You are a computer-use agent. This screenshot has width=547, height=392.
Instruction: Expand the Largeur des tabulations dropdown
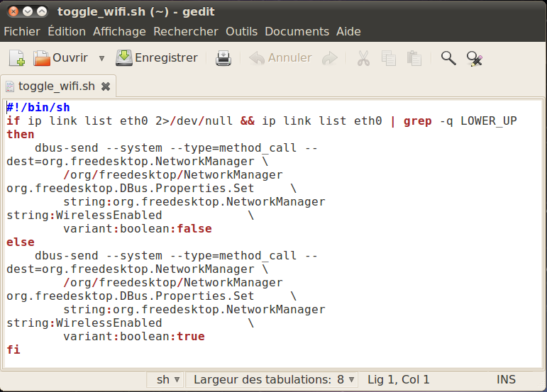(275, 380)
